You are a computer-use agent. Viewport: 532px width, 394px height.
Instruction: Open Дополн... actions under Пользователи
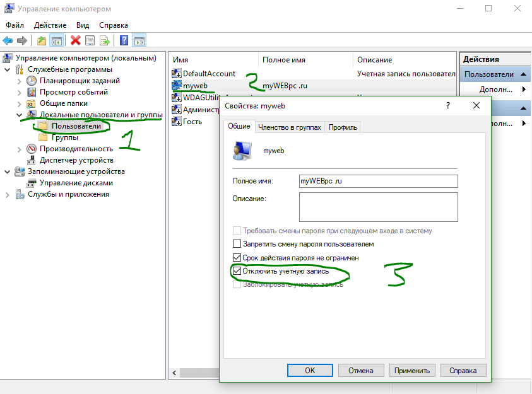point(495,90)
